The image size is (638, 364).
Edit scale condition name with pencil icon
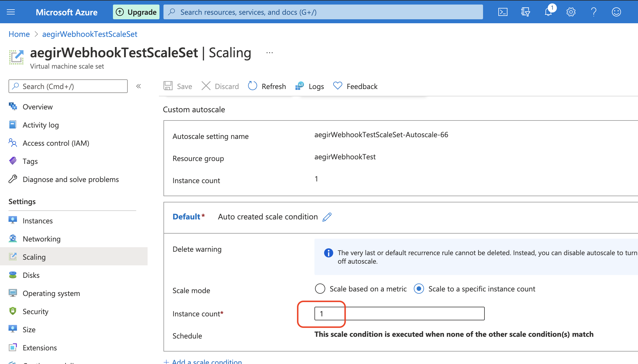tap(327, 217)
